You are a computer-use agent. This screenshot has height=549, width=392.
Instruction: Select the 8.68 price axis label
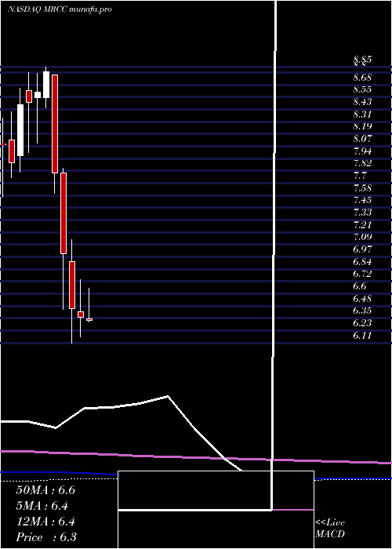[362, 78]
